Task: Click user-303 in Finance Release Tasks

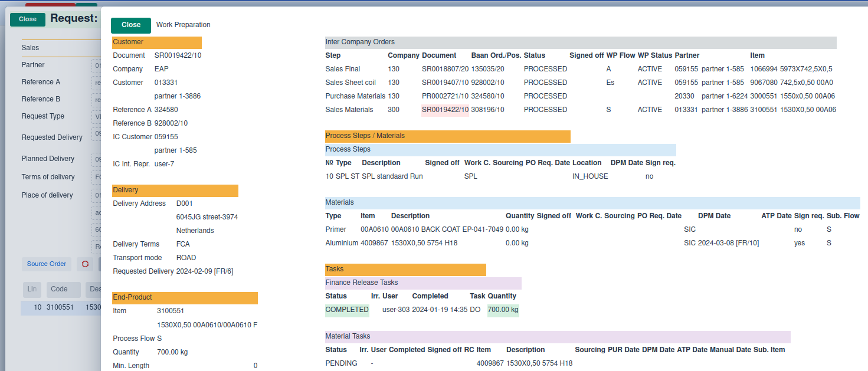Action: [396, 310]
